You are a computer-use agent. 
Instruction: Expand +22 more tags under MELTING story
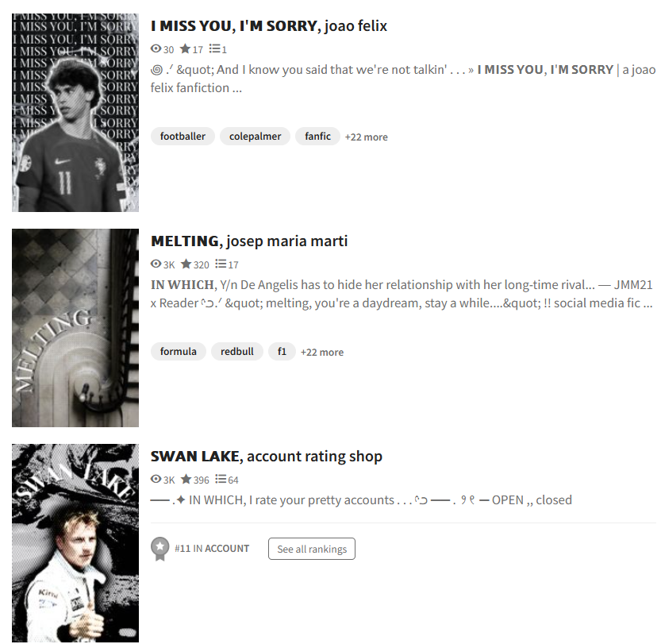[x=322, y=352]
